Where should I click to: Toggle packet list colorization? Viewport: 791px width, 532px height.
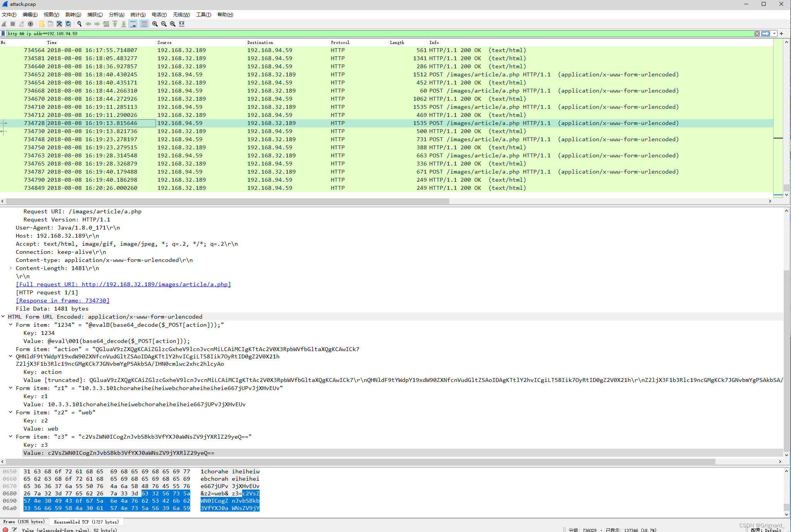(x=144, y=24)
